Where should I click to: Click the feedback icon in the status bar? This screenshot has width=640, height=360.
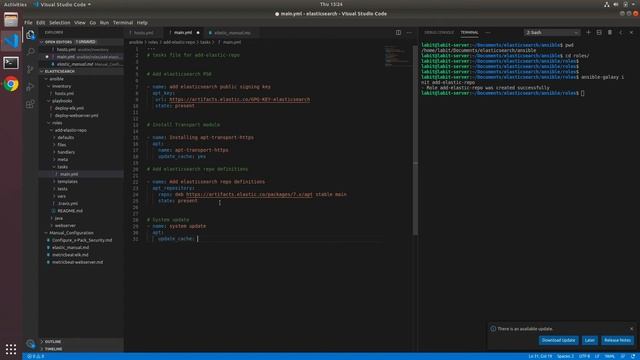coord(623,356)
